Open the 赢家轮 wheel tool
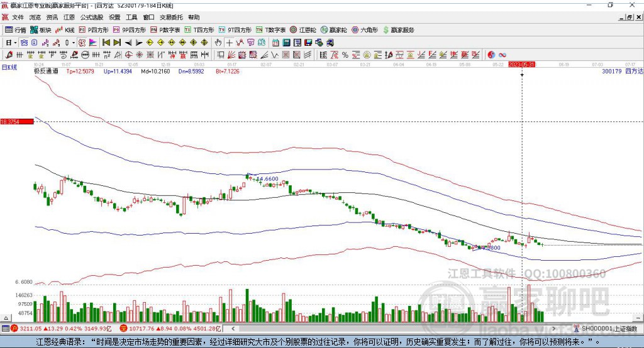The image size is (644, 348). tap(333, 30)
